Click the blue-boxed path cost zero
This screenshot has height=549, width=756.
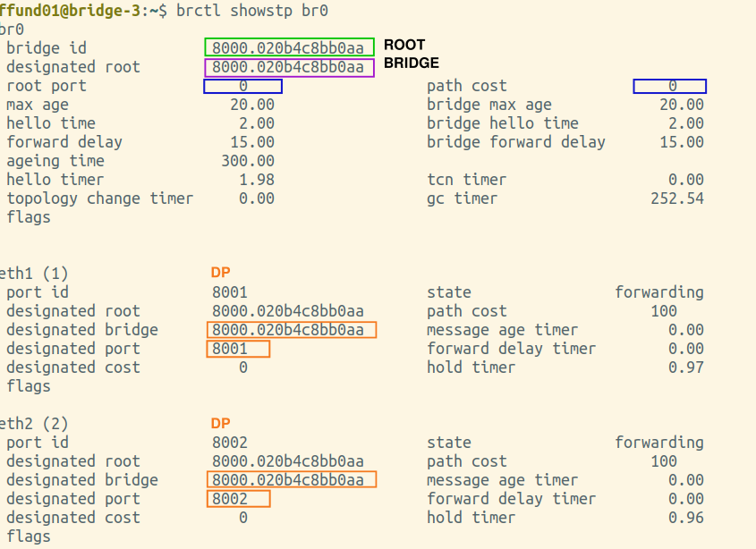coord(670,86)
